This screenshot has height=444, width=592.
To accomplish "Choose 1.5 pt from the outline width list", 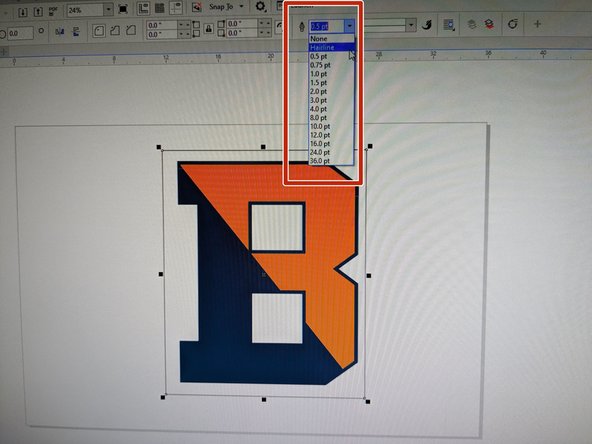I will (x=331, y=82).
